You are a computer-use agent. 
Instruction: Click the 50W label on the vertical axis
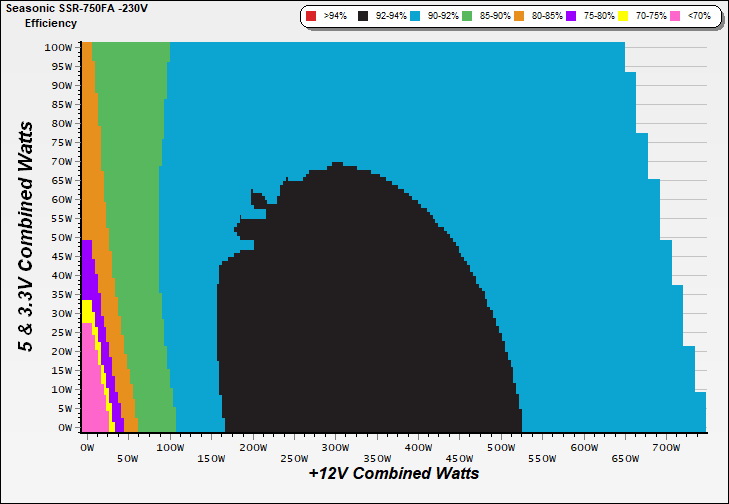pyautogui.click(x=60, y=237)
